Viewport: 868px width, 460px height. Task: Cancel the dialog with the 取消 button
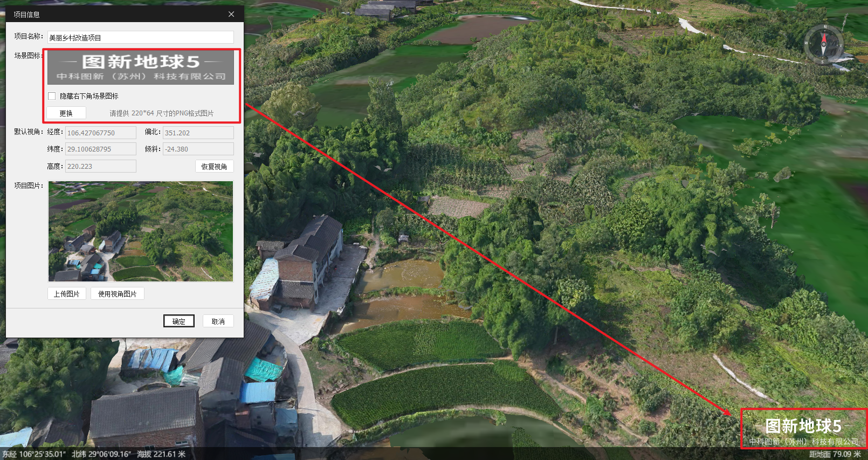click(x=218, y=321)
